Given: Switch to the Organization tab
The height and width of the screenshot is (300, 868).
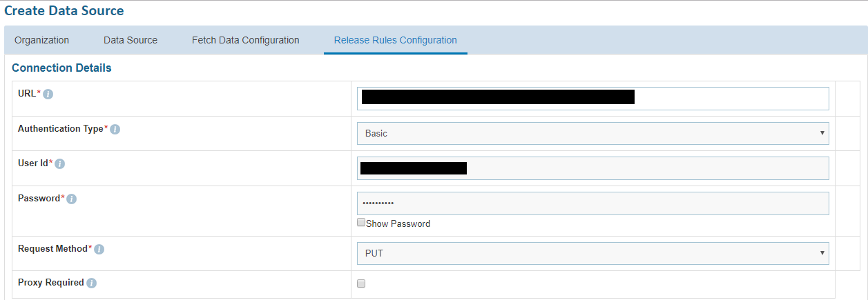Looking at the screenshot, I should tap(42, 40).
